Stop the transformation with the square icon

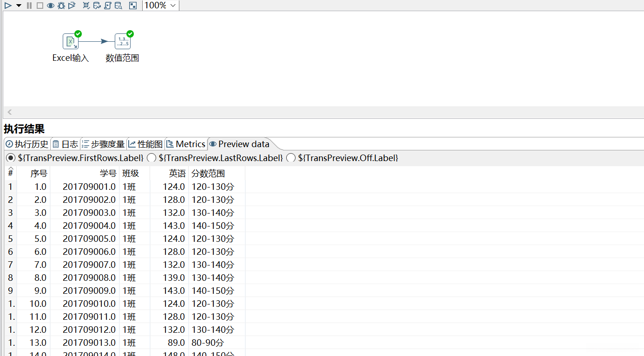click(x=40, y=6)
